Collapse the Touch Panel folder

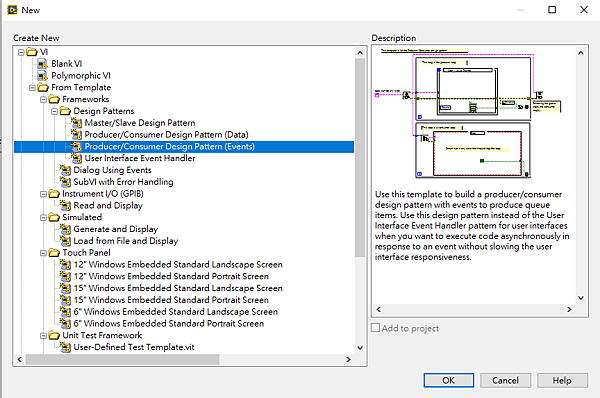pyautogui.click(x=43, y=253)
